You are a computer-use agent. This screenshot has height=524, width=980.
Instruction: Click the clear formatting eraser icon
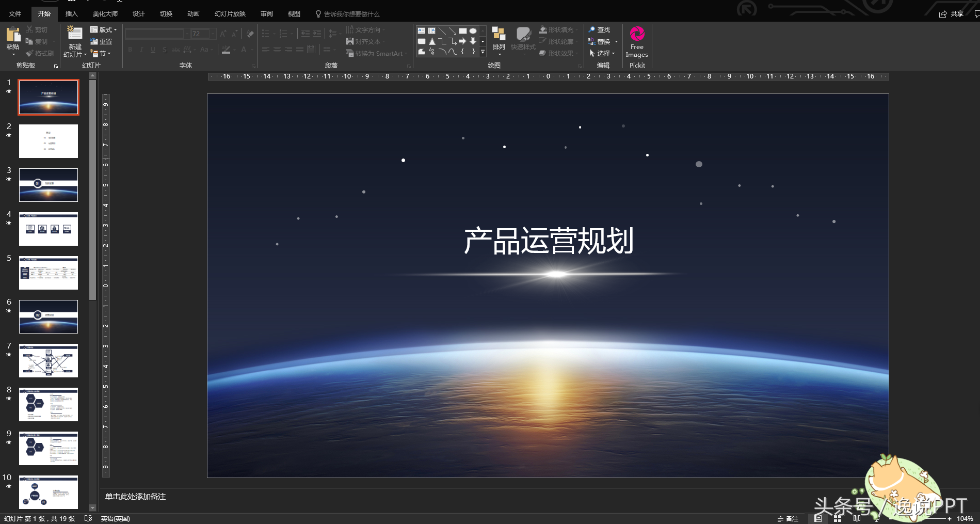pos(250,34)
